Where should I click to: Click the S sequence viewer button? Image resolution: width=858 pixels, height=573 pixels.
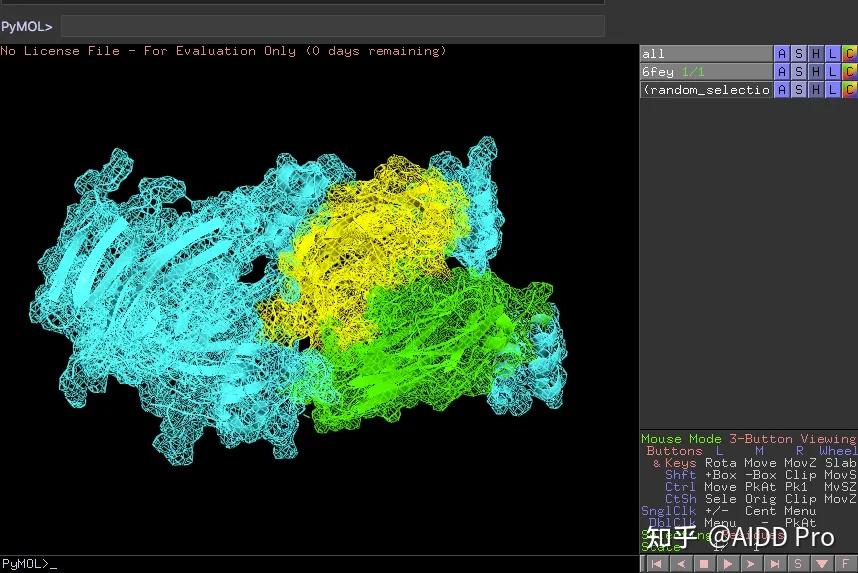point(798,564)
